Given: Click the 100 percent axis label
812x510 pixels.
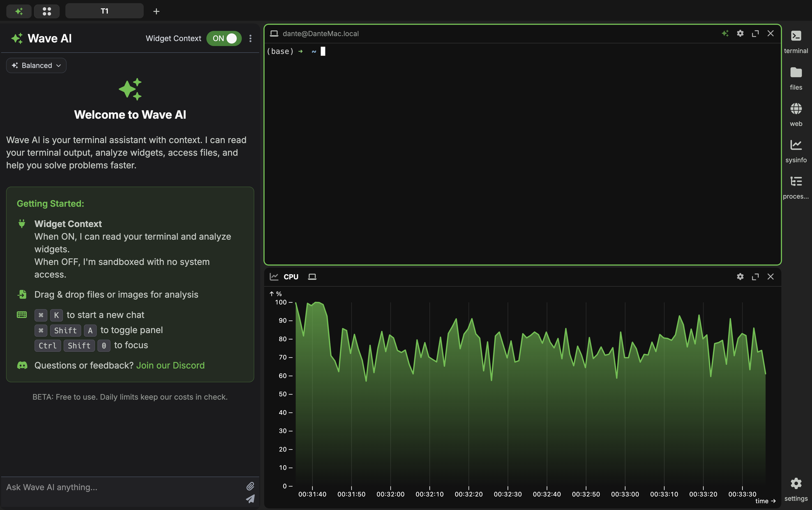Looking at the screenshot, I should (281, 302).
